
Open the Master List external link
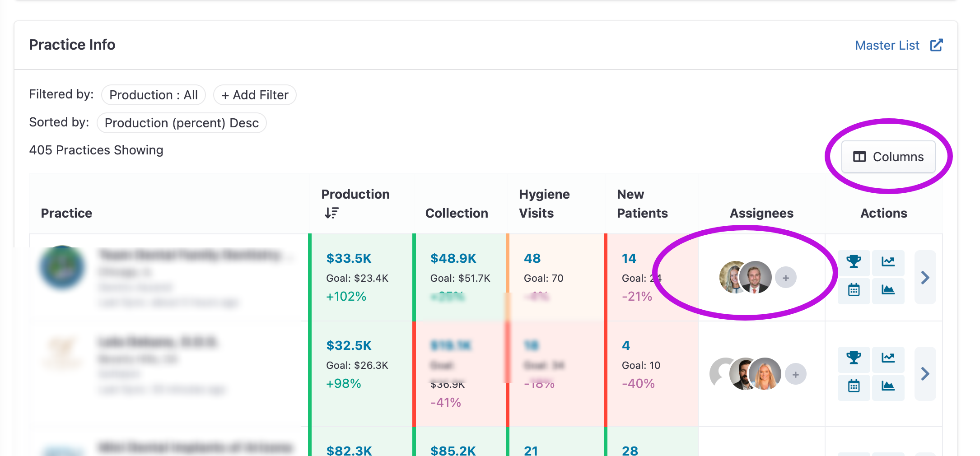click(899, 45)
